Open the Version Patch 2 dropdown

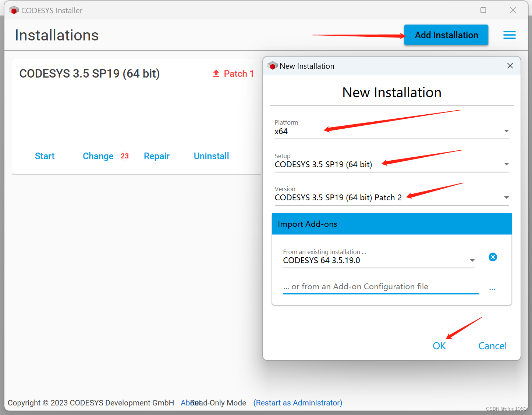392,197
